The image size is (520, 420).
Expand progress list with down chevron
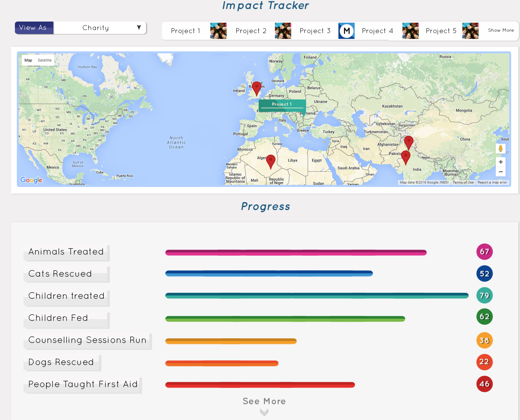pos(264,412)
